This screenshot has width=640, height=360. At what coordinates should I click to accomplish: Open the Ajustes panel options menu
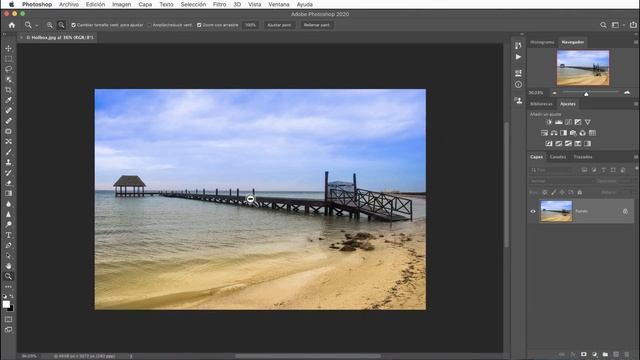click(x=636, y=104)
